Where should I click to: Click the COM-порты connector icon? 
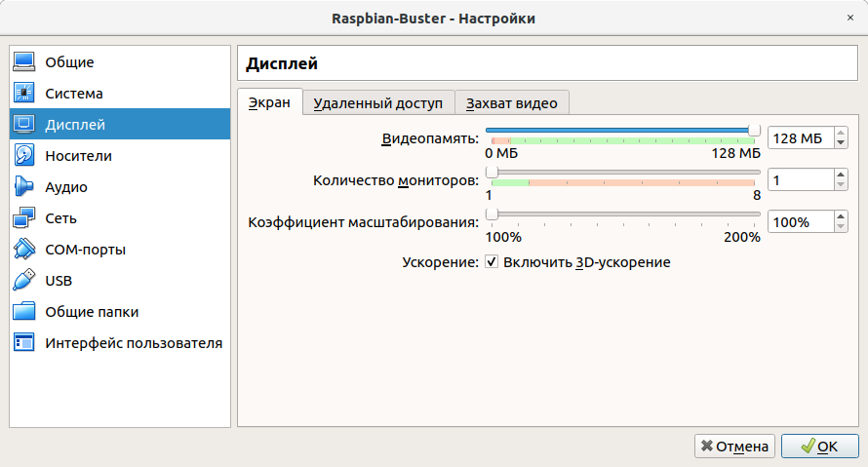23,249
